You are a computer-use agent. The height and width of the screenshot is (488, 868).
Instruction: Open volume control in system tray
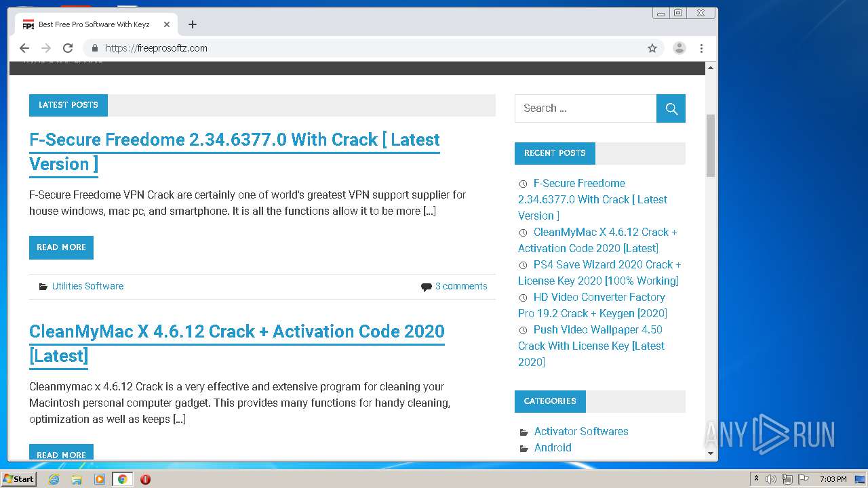tap(771, 479)
